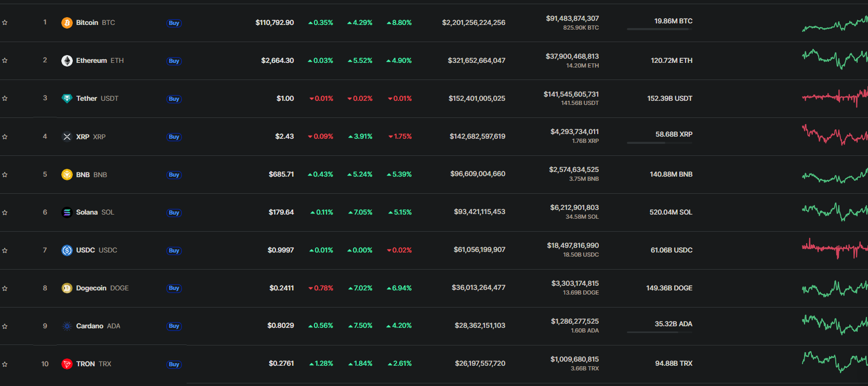Click Solana price $179.64
Viewport: 868px width, 386px height.
pyautogui.click(x=281, y=212)
